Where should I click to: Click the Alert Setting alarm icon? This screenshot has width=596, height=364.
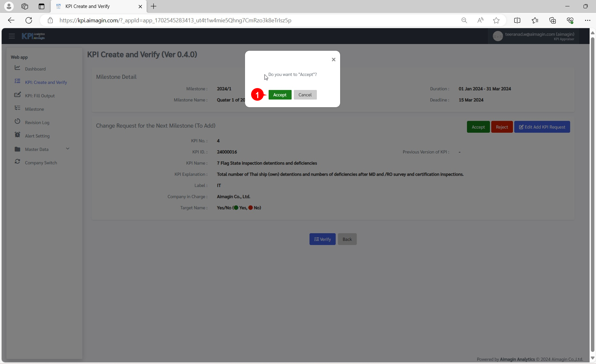(18, 135)
